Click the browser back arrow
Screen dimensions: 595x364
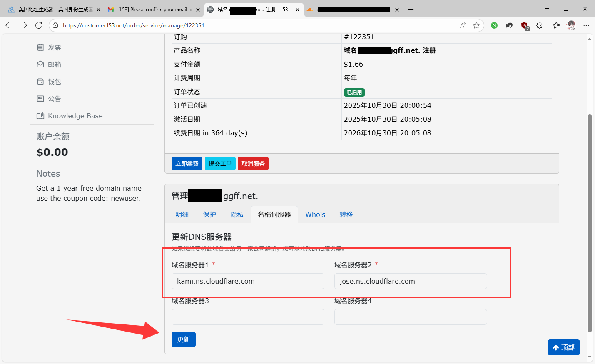point(9,25)
